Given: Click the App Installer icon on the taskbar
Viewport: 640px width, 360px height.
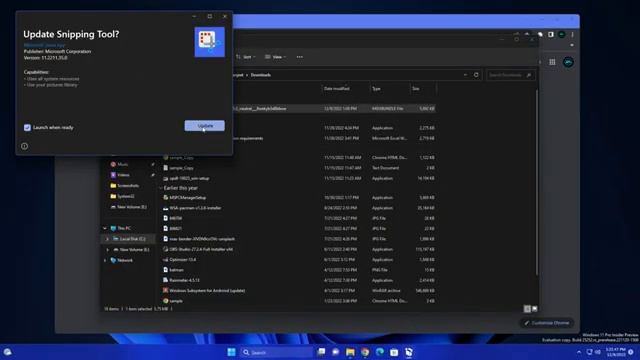Looking at the screenshot, I should click(x=409, y=352).
